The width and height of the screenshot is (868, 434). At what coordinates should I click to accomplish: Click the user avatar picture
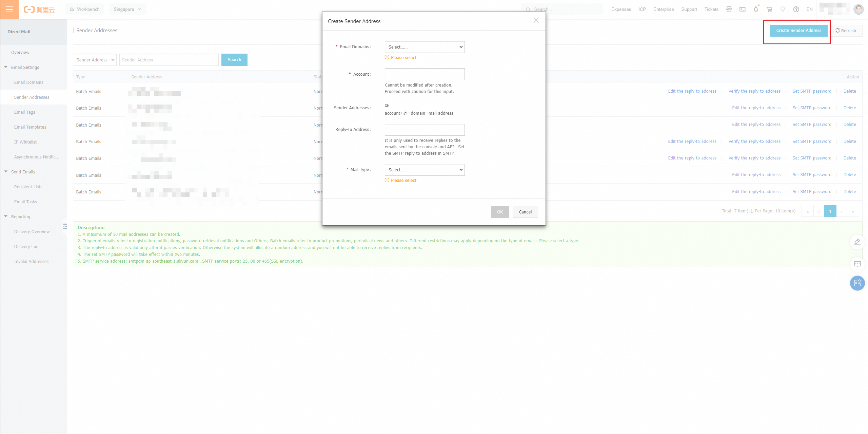[859, 9]
